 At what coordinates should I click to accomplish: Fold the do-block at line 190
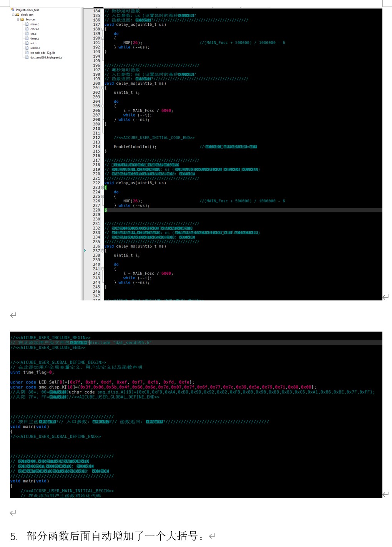click(103, 38)
